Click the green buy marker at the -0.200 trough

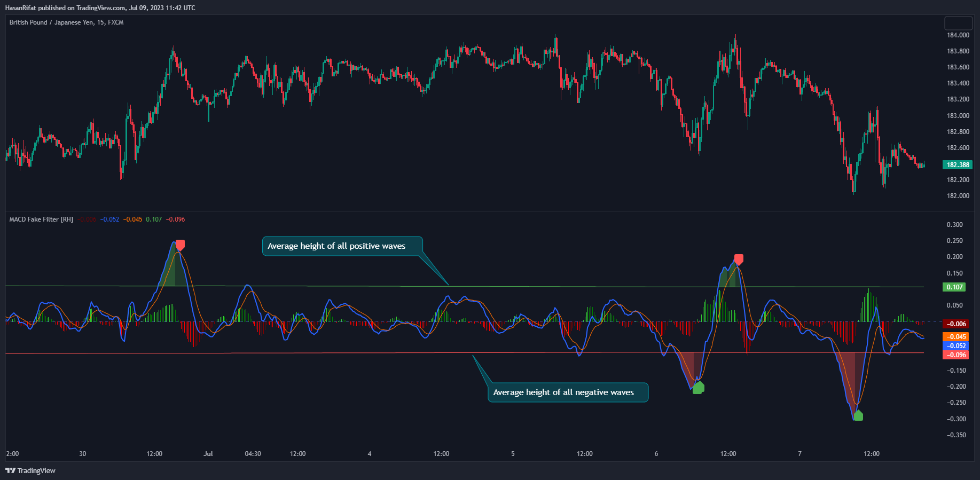(x=698, y=388)
